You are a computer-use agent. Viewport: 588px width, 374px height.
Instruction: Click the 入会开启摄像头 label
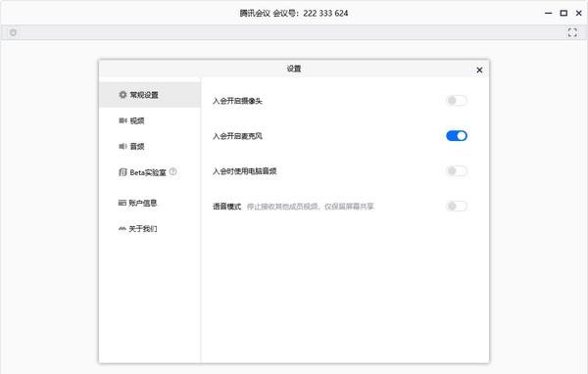[x=237, y=101]
